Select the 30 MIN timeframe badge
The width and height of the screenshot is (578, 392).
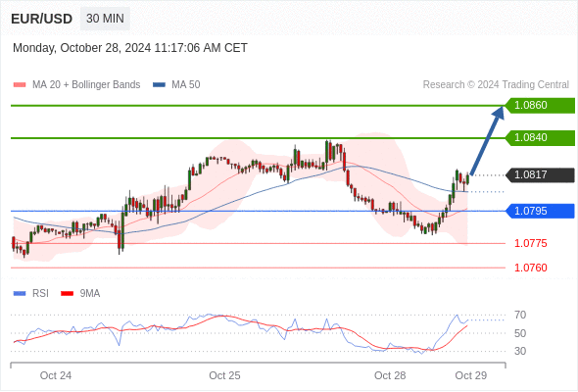(x=105, y=19)
